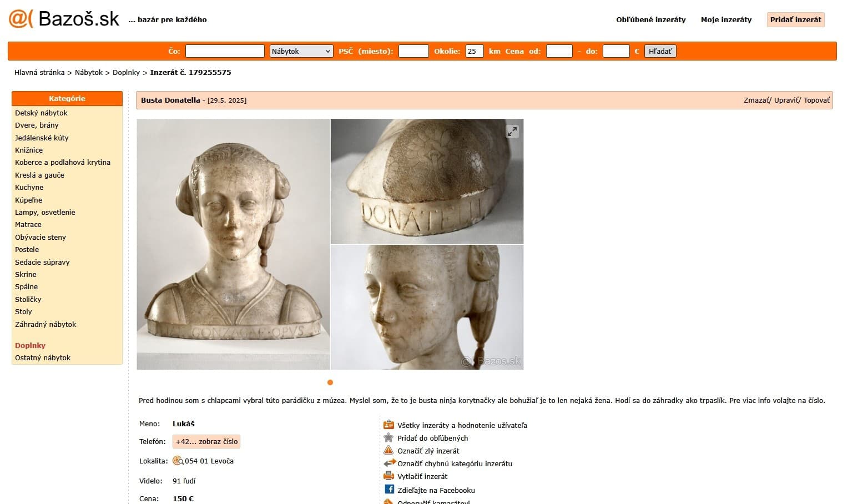Viewport: 848px width, 504px height.
Task: Click the Čo search text field
Action: [x=225, y=51]
